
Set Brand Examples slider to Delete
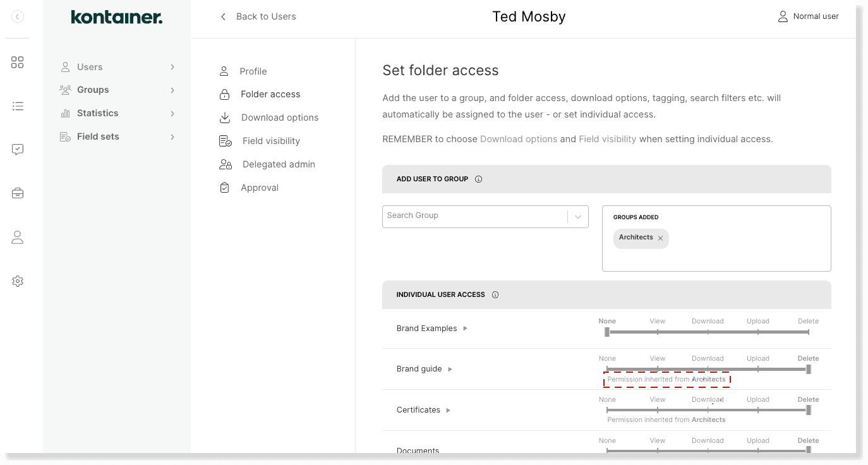tap(807, 331)
